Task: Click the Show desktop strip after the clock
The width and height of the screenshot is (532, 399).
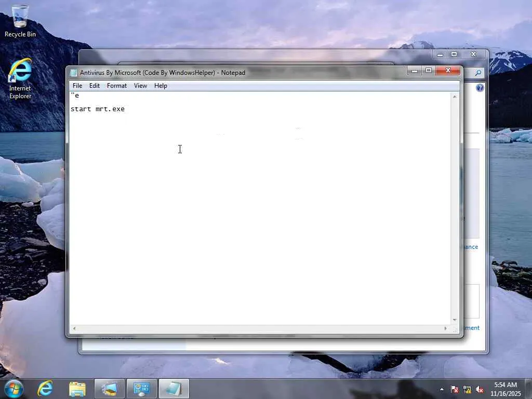Action: [x=528, y=389]
